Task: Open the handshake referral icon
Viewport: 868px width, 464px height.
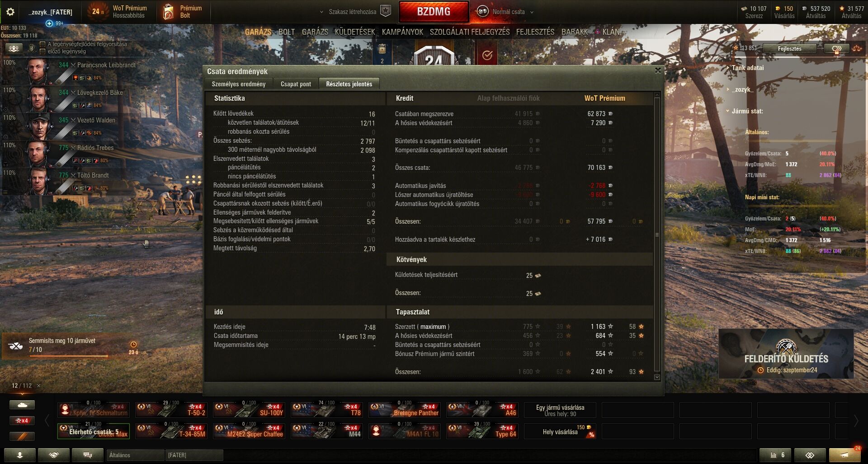Action: pos(53,455)
